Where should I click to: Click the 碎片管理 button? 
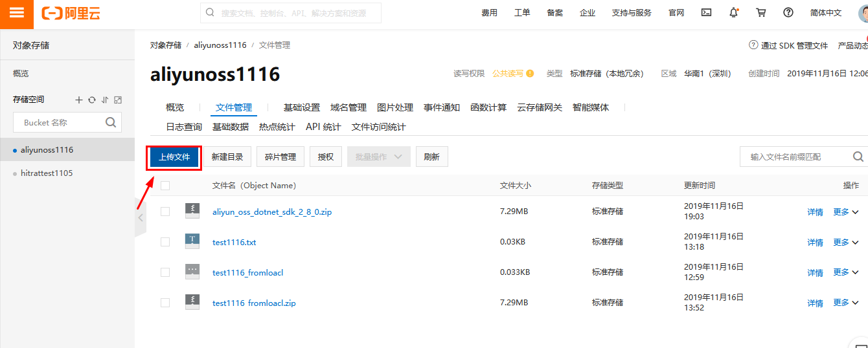(x=280, y=157)
